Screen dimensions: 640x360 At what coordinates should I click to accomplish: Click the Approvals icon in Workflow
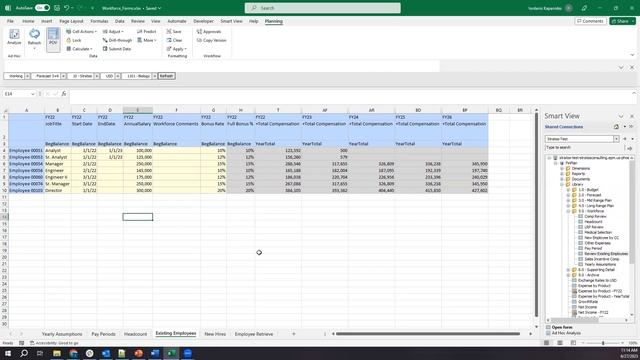209,31
